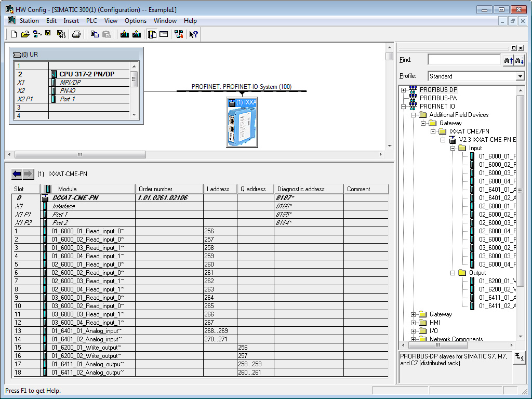Image resolution: width=532 pixels, height=399 pixels.
Task: Click the Find downward binoculars icon
Action: 519,60
